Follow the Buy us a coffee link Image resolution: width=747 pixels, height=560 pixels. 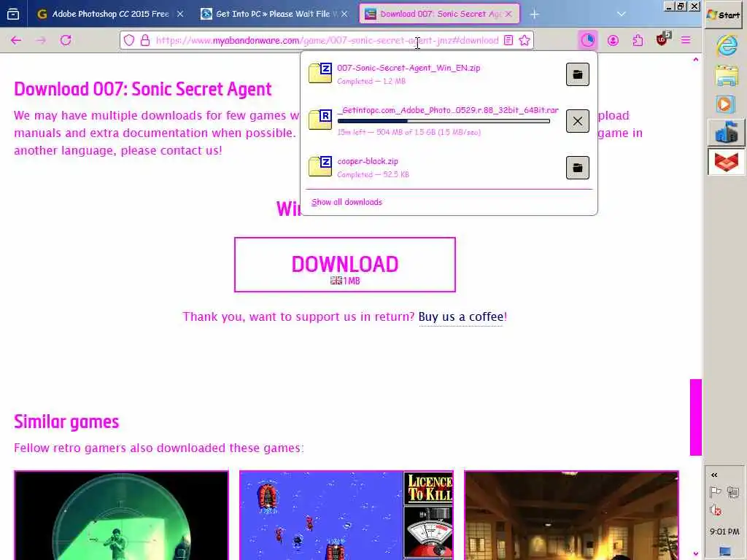pos(461,316)
